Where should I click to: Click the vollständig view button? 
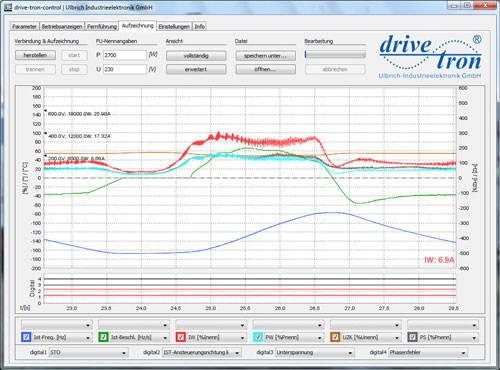tap(196, 56)
